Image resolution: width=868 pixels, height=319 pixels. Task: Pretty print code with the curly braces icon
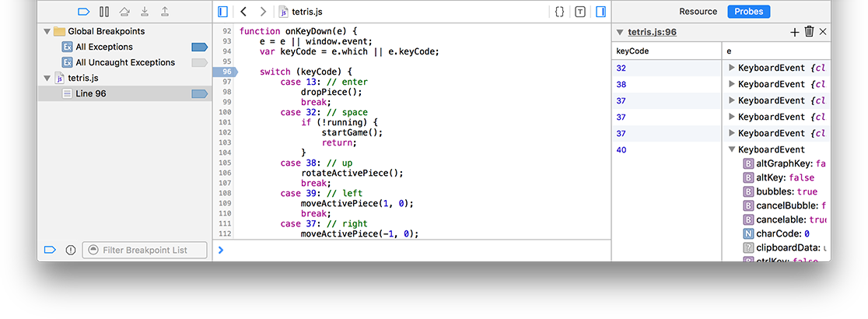560,12
